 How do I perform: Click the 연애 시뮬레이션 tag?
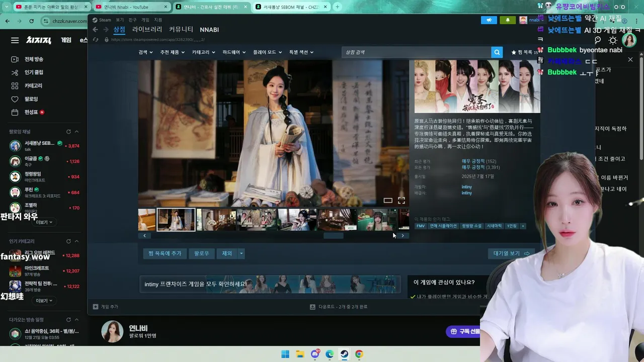point(443,226)
